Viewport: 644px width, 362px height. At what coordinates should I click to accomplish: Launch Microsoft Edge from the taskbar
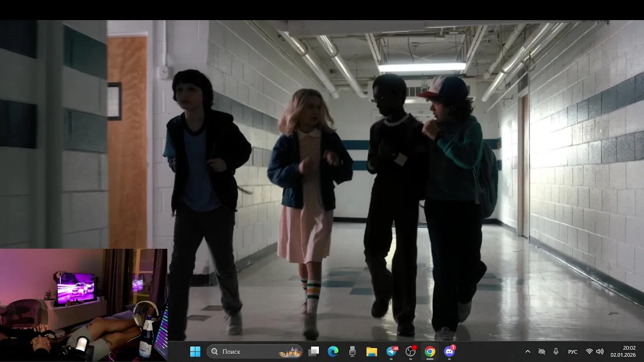pos(333,351)
